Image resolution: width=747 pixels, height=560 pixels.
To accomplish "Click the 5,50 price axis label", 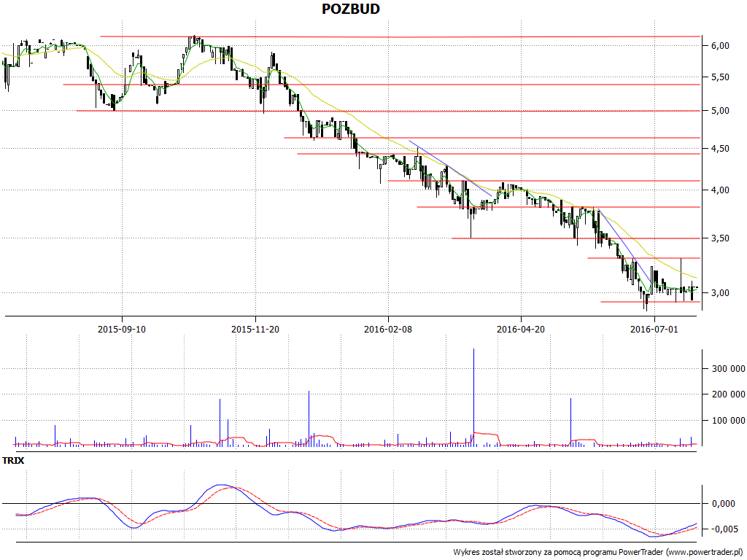I will pyautogui.click(x=720, y=77).
